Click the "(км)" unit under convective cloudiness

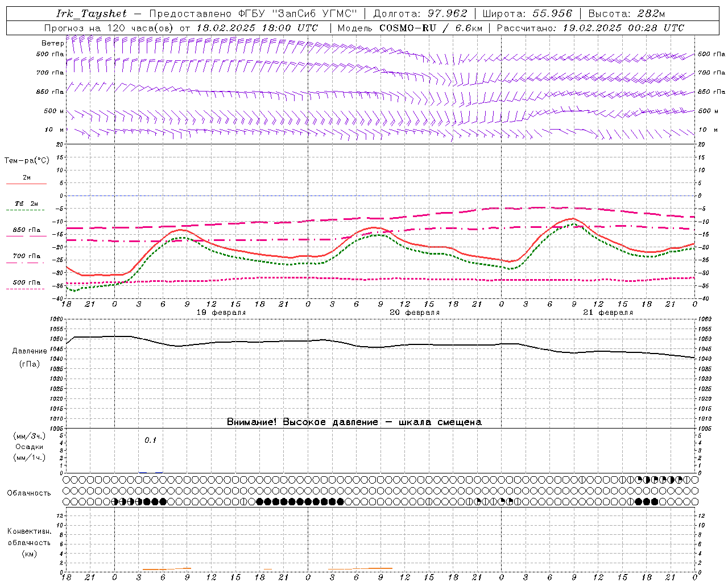click(29, 554)
